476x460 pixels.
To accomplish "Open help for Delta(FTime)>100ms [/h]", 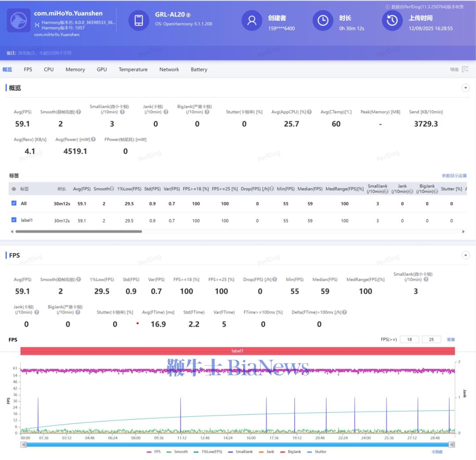I will [x=344, y=312].
